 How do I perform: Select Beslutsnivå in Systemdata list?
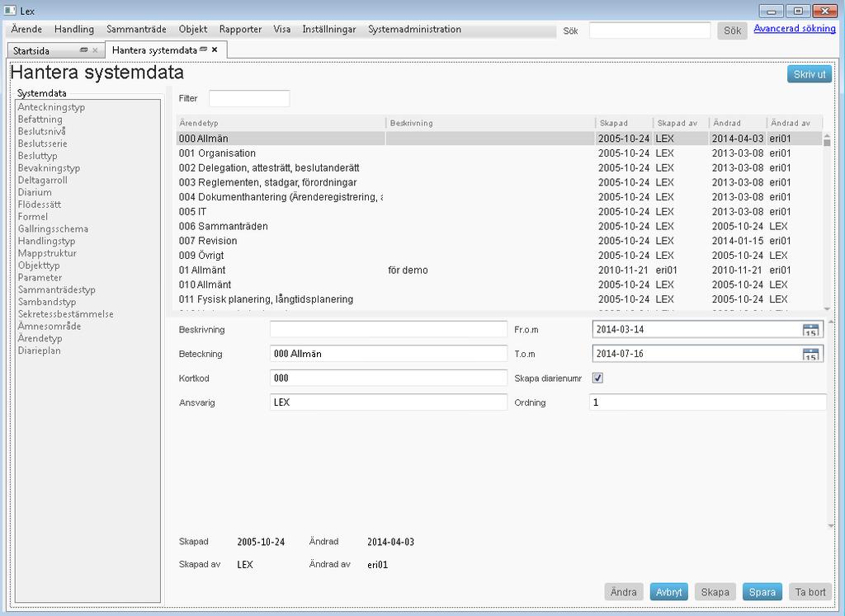[41, 131]
